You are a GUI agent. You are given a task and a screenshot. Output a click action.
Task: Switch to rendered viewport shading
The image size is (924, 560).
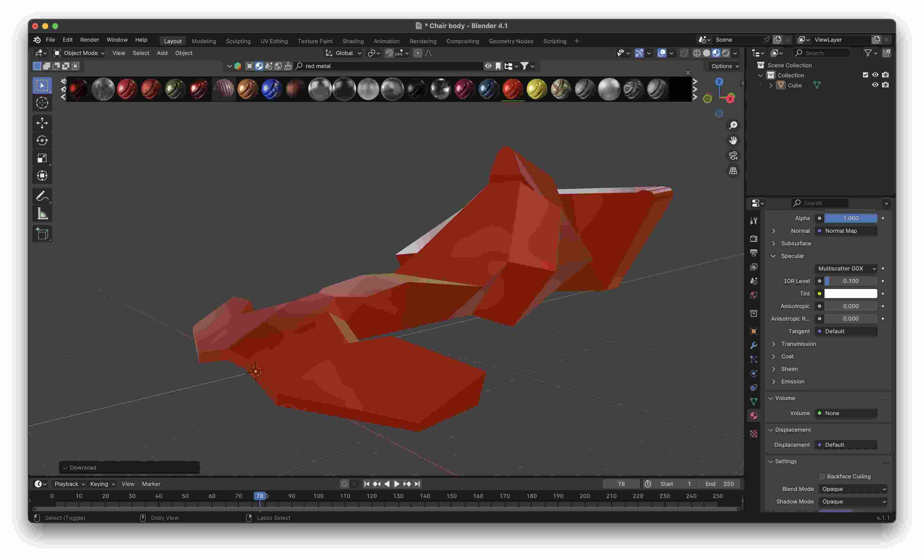tap(726, 53)
